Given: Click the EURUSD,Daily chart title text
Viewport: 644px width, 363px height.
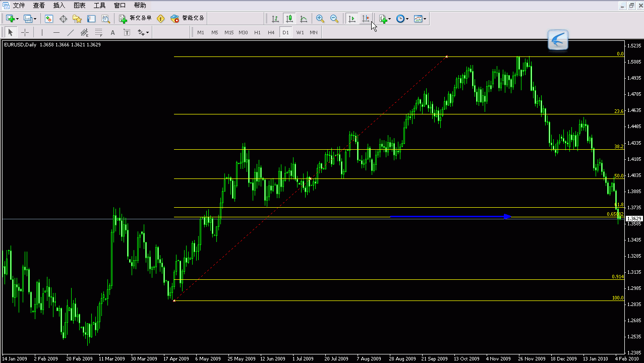Looking at the screenshot, I should [21, 44].
